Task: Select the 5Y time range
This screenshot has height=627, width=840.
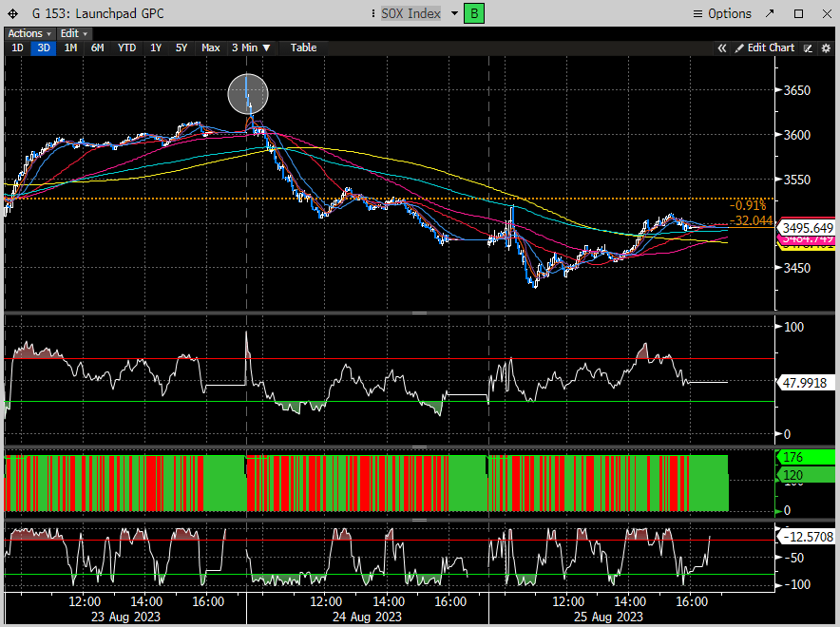Action: coord(181,47)
